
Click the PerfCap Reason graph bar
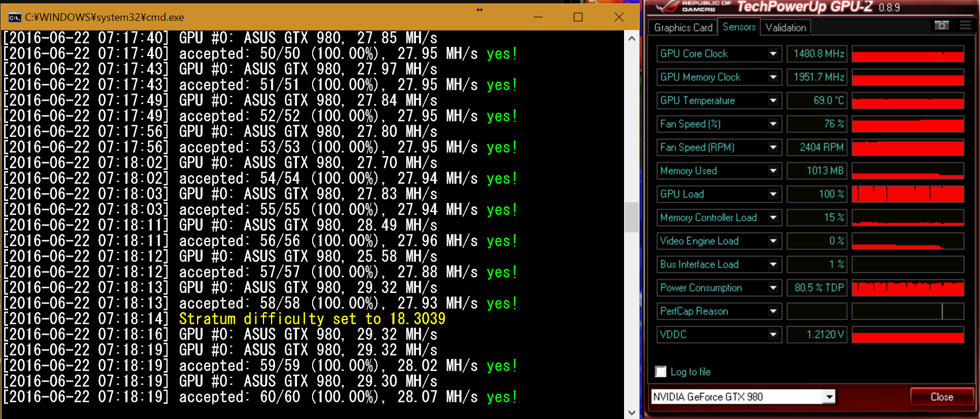point(908,311)
